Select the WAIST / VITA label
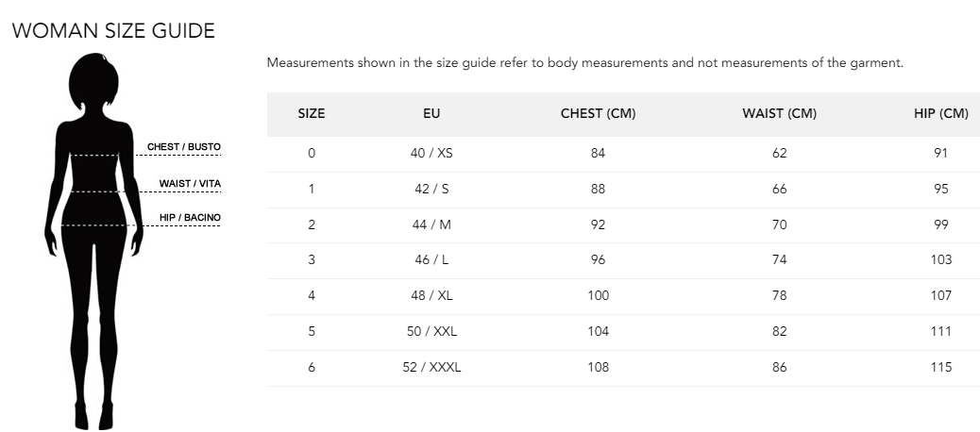Viewport: 980px width, 432px height. coord(190,183)
